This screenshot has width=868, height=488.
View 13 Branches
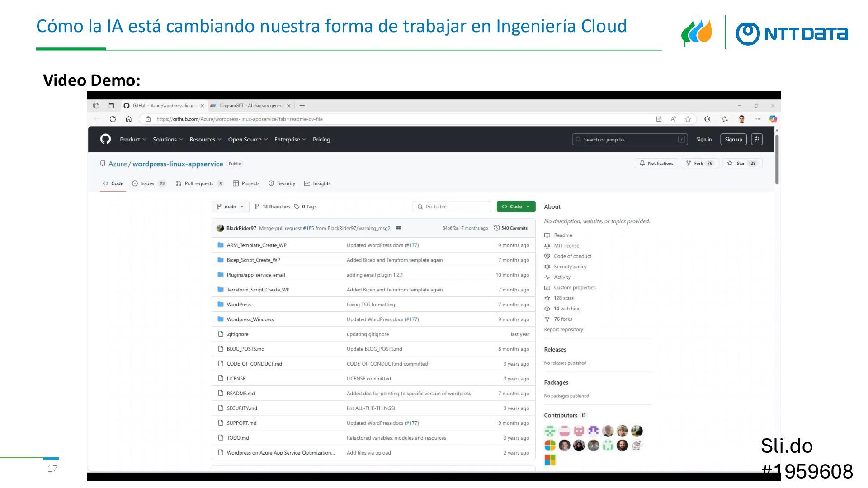click(x=272, y=206)
